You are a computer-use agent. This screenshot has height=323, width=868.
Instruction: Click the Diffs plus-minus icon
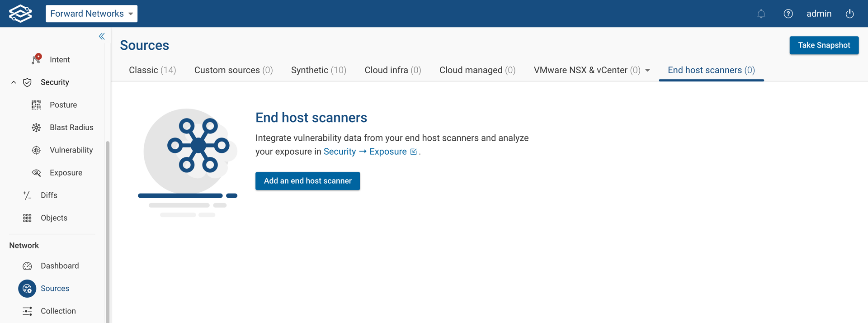click(27, 195)
